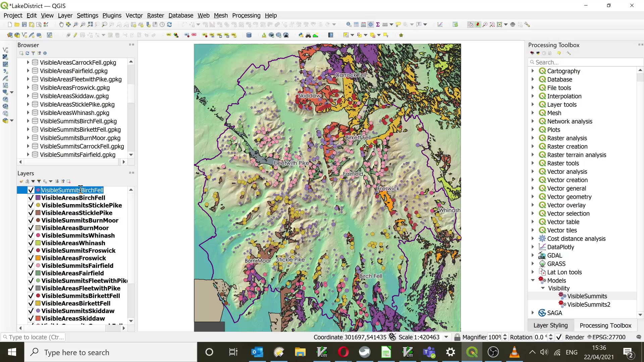644x362 pixels.
Task: Run the VisibleSummits2 model
Action: (x=589, y=304)
